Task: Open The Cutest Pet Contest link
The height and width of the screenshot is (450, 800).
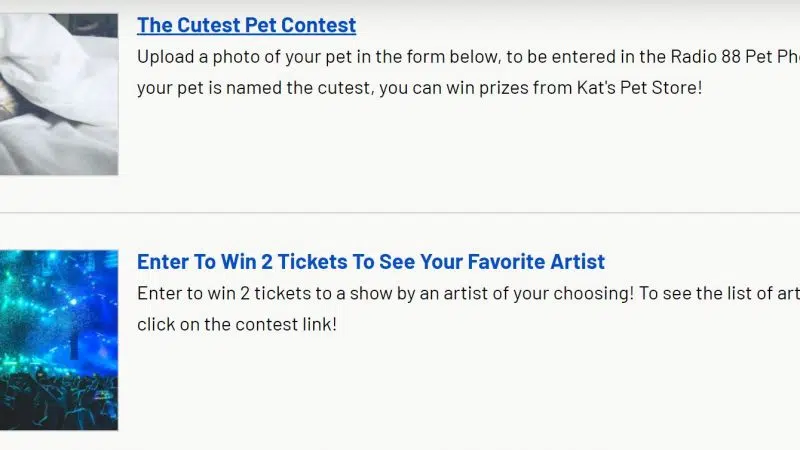Action: (246, 25)
